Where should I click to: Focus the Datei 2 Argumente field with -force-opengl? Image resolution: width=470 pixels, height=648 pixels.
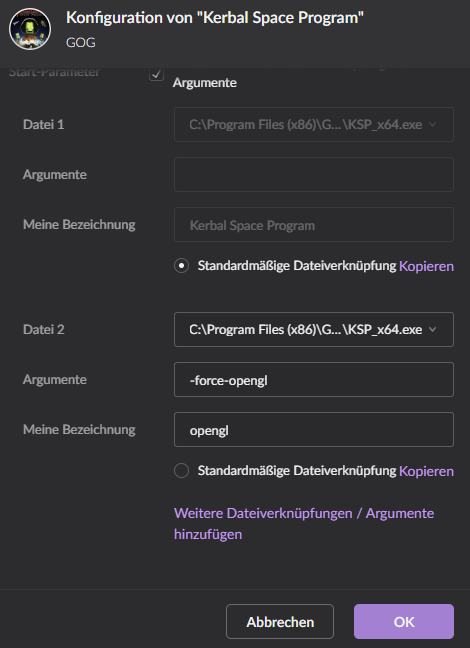pos(314,379)
